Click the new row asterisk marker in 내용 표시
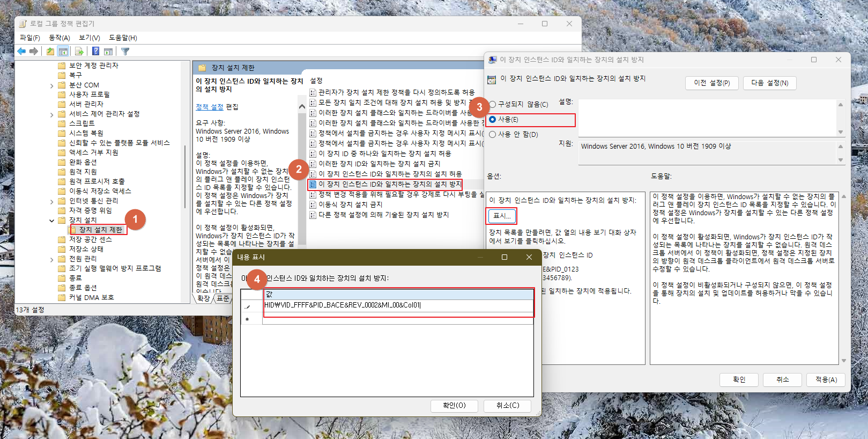This screenshot has height=439, width=868. pyautogui.click(x=247, y=319)
